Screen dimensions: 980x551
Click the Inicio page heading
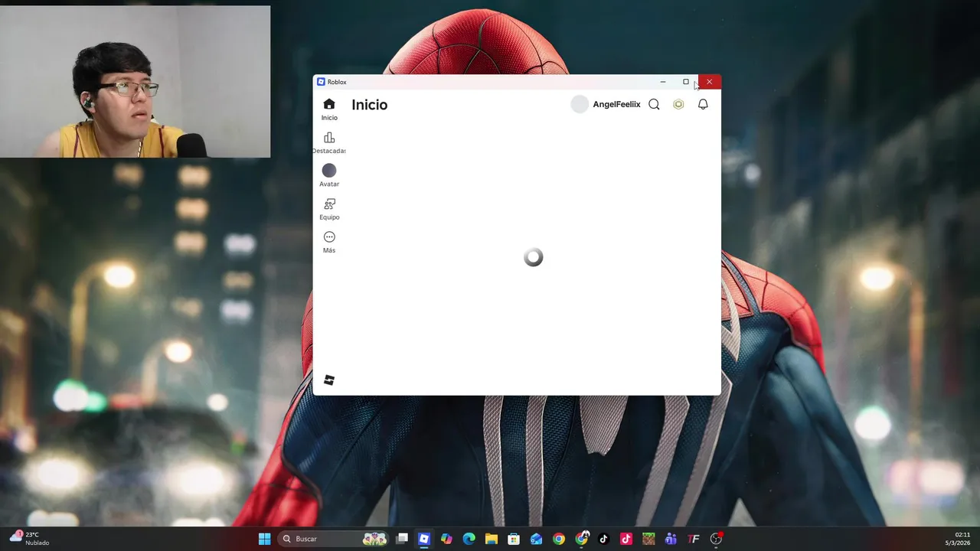coord(370,105)
